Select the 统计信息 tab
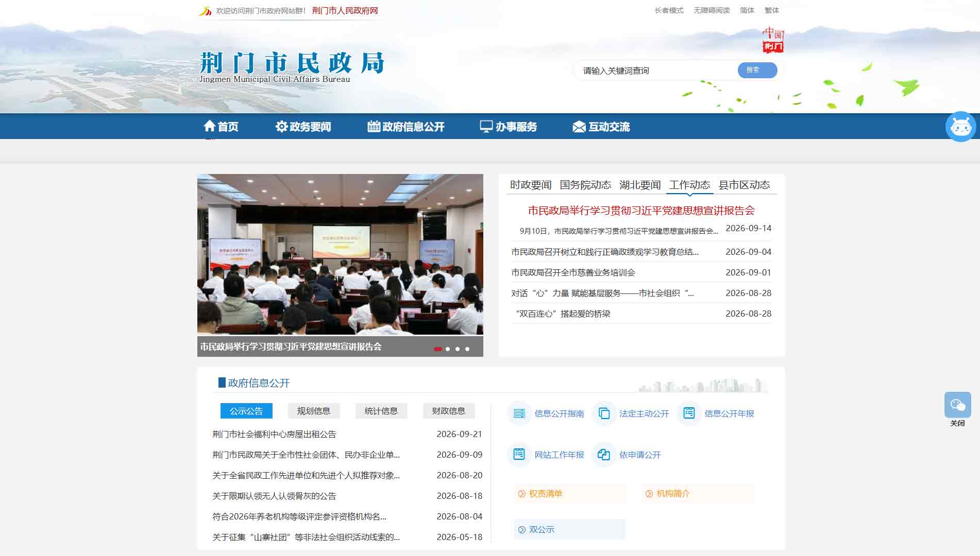Viewport: 980px width, 556px height. click(381, 411)
